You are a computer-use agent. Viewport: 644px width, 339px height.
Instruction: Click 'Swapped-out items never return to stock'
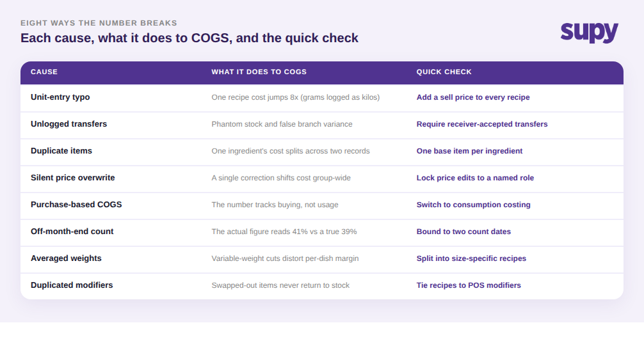(280, 285)
